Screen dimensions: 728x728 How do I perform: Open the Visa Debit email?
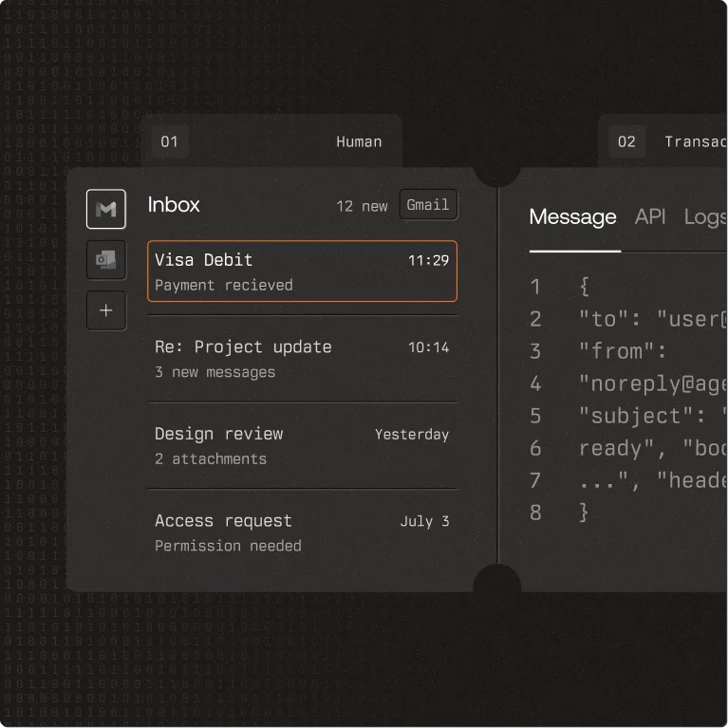coord(302,271)
